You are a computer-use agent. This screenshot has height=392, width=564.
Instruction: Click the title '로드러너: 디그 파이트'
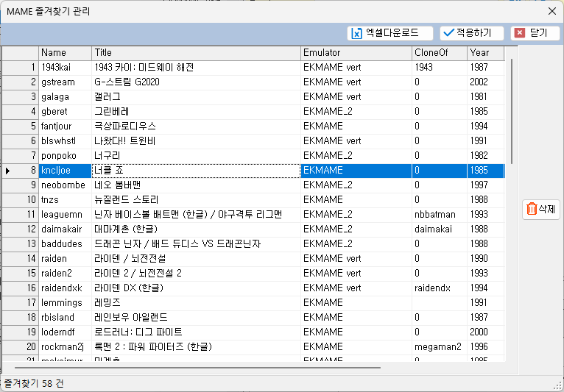pos(138,332)
